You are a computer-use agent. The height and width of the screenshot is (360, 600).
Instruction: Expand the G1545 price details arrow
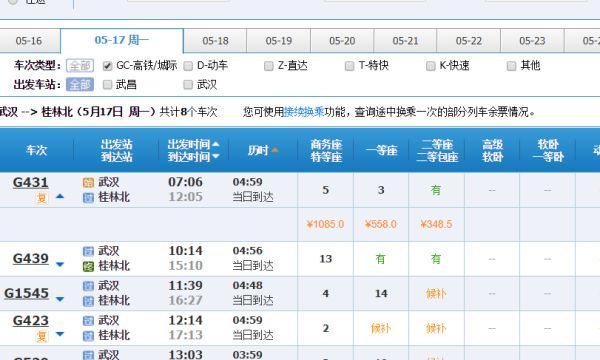tap(60, 299)
